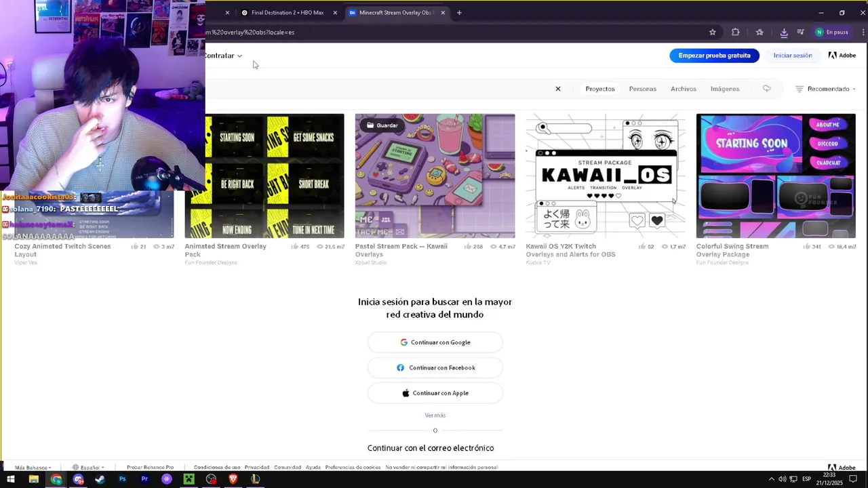This screenshot has width=868, height=488.
Task: Click the browser address bar URL
Action: coord(250,32)
